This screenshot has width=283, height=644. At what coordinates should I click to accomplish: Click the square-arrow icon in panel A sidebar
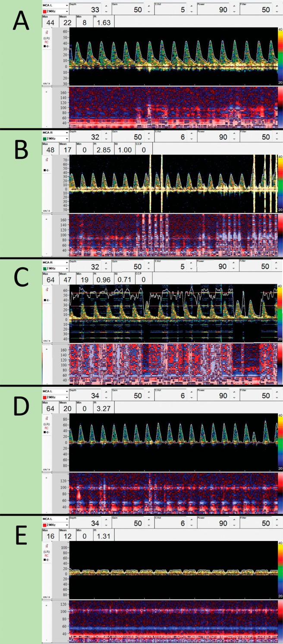click(46, 47)
